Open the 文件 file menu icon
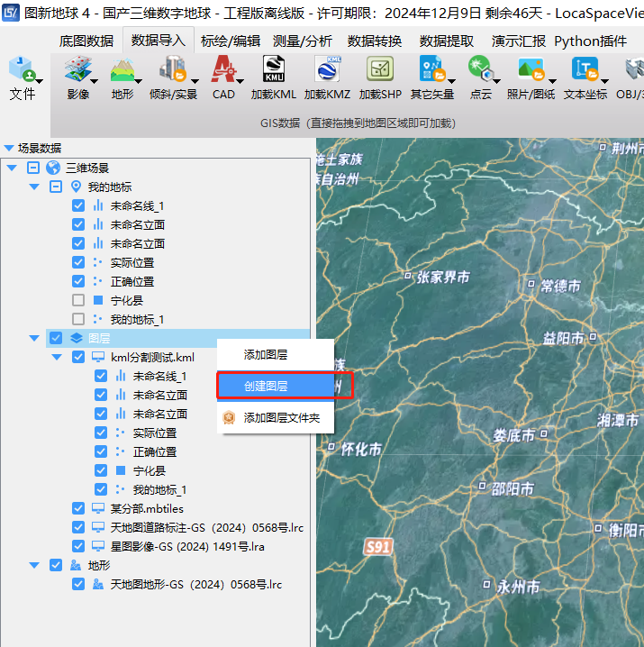Image resolution: width=644 pixels, height=647 pixels. coord(23,68)
